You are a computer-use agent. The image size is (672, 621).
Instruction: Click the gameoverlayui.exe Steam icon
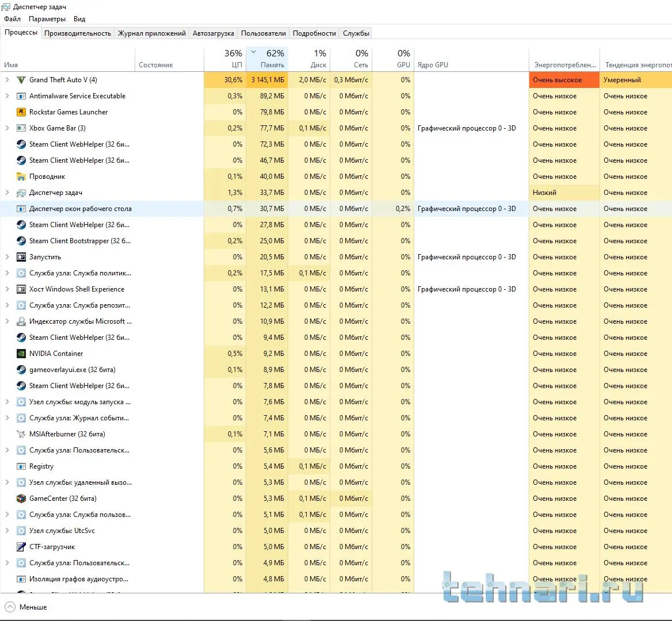pos(21,370)
